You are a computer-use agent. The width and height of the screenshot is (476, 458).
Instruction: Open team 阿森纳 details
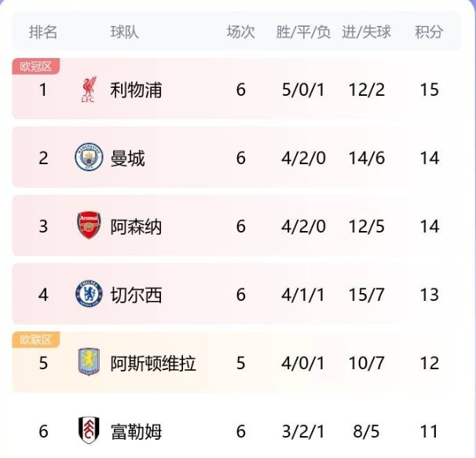point(136,226)
